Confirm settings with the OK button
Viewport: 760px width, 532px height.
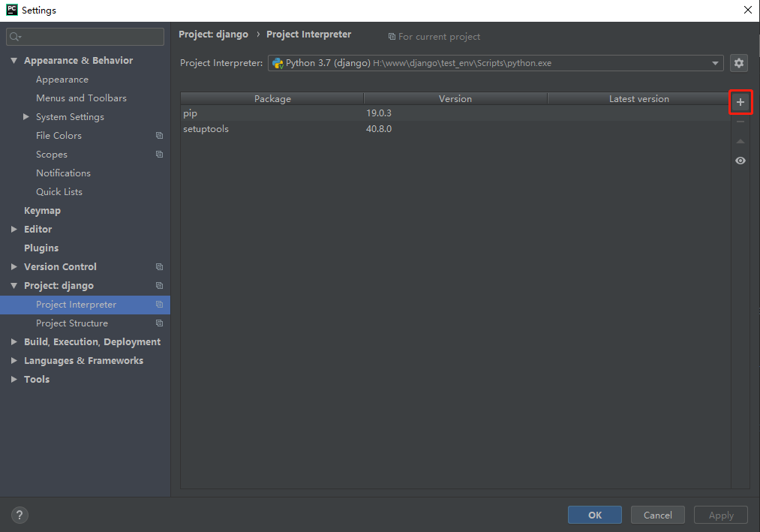[594, 515]
